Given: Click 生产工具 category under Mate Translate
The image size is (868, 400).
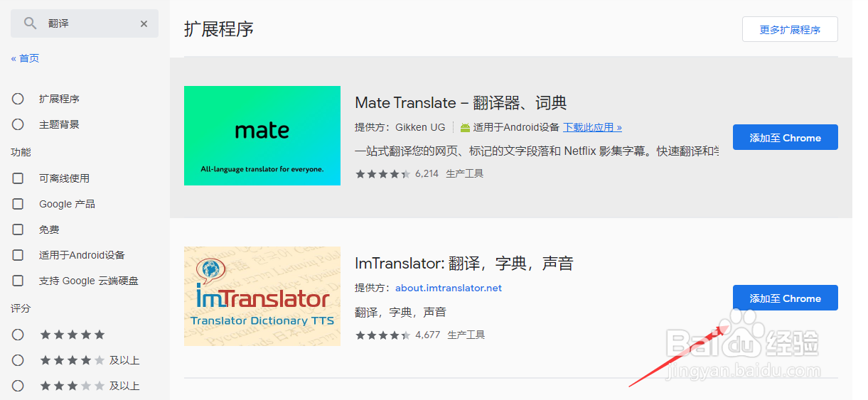Looking at the screenshot, I should [465, 173].
